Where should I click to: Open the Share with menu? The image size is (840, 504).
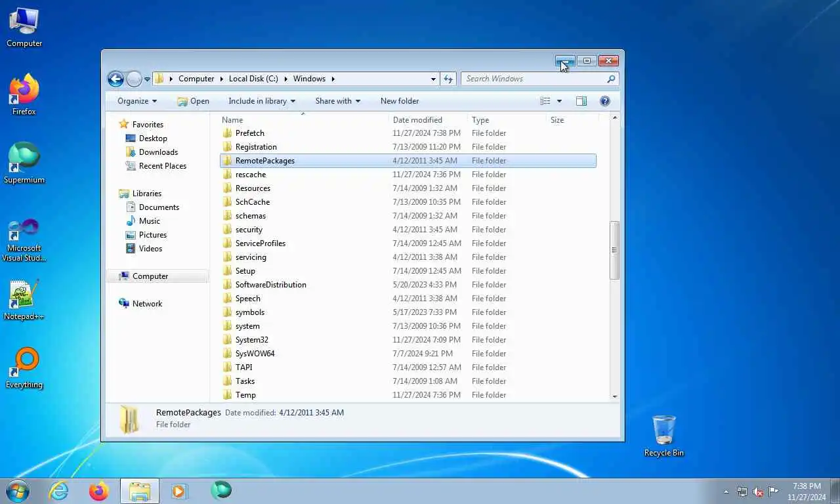(x=338, y=101)
